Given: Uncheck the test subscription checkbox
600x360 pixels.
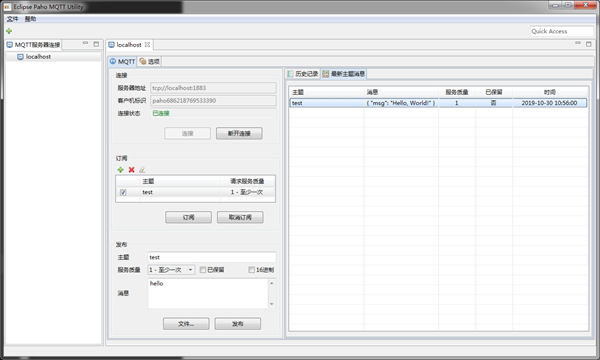Looking at the screenshot, I should point(123,192).
